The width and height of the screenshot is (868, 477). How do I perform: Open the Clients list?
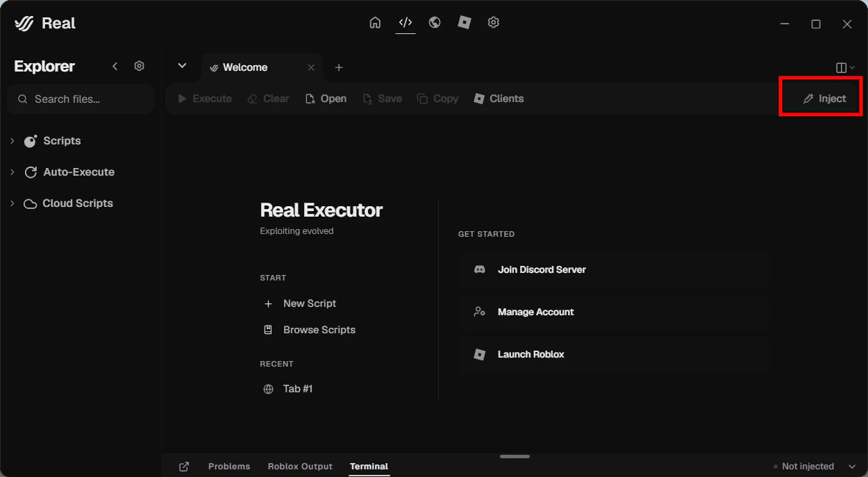pyautogui.click(x=499, y=99)
